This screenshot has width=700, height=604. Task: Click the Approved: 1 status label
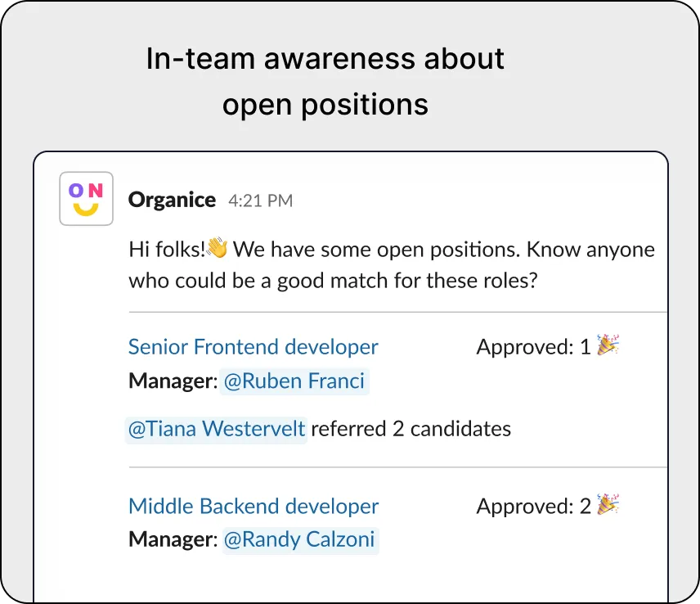pos(532,346)
